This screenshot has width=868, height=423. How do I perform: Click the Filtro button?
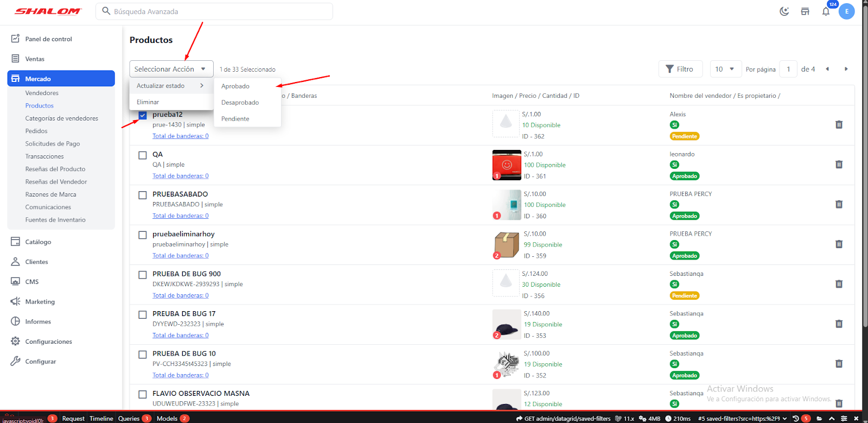coord(680,69)
